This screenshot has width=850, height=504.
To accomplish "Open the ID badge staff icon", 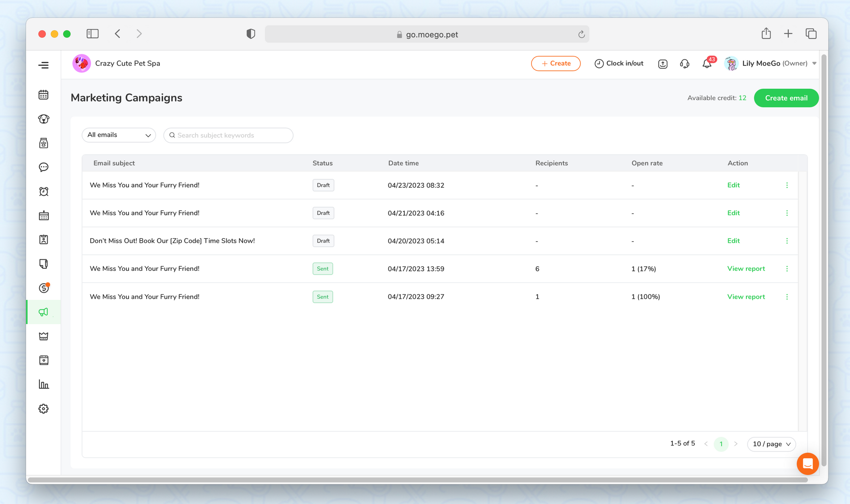I will pos(43,240).
